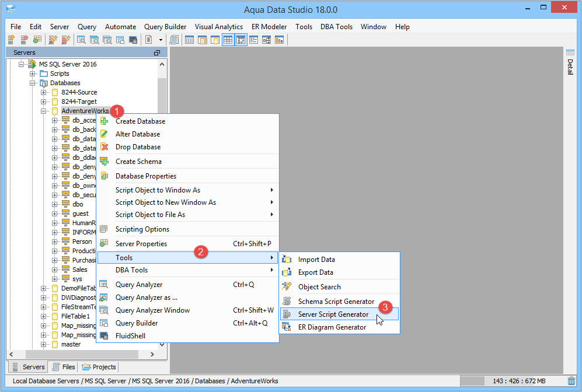The image size is (582, 392).
Task: Click the Object Search icon in submenu
Action: 287,286
